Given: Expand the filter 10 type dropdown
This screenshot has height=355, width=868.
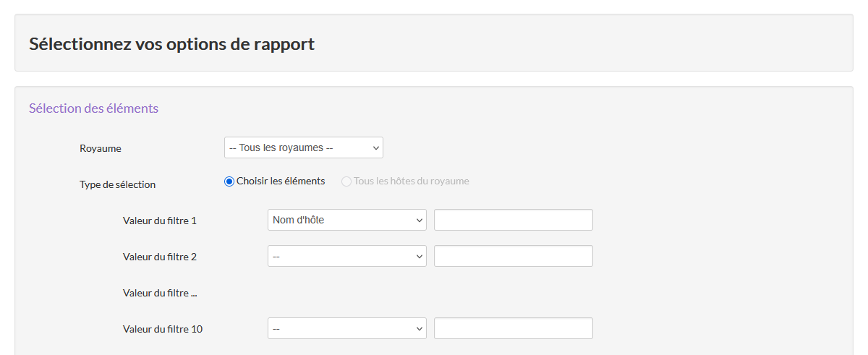Looking at the screenshot, I should pyautogui.click(x=346, y=328).
